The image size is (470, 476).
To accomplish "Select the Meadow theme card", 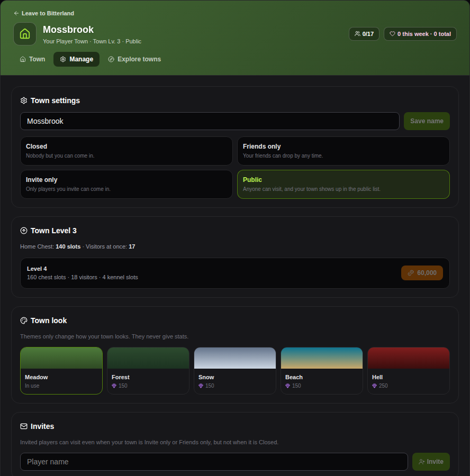I will click(61, 371).
